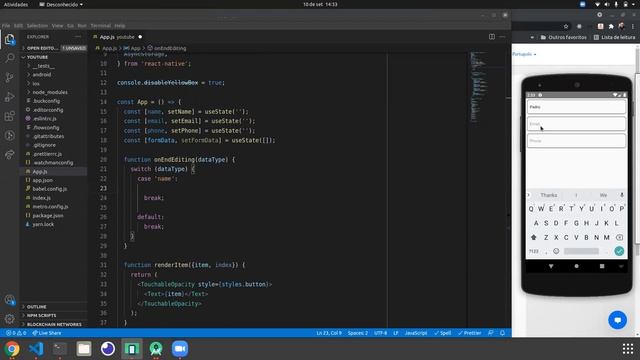Click errors and warnings count in status bar

[16, 333]
